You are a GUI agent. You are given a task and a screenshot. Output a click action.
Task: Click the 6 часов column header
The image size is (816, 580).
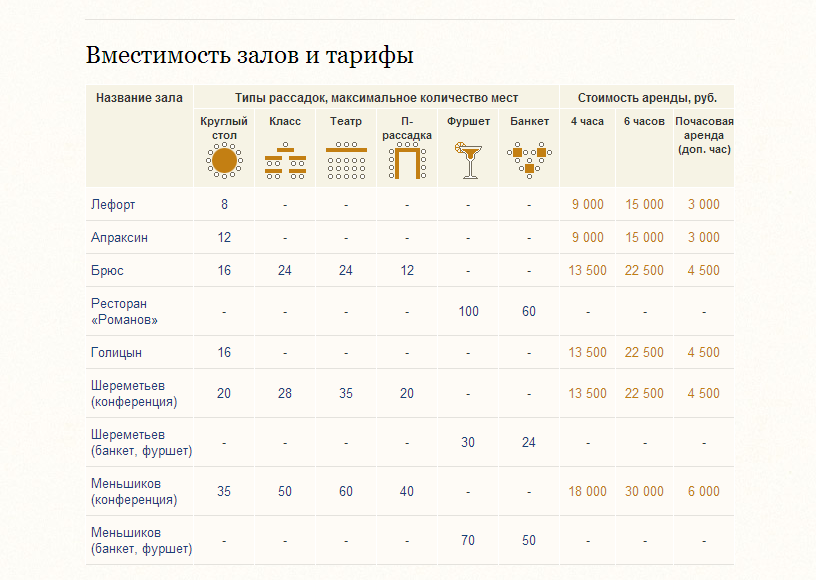(x=644, y=121)
